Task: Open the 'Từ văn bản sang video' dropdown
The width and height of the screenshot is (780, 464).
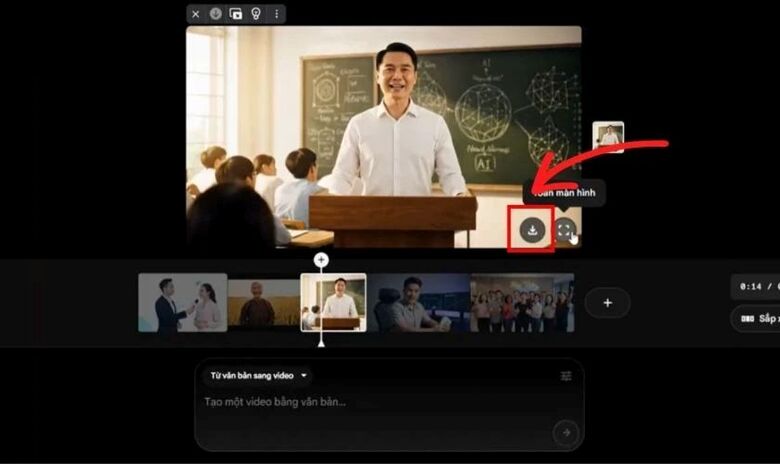Action: 257,376
